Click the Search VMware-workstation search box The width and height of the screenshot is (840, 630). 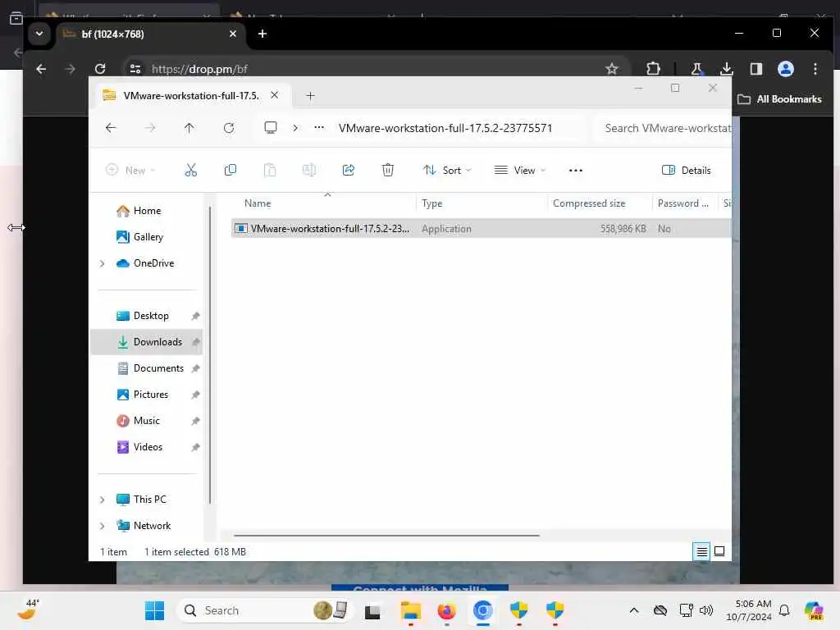click(663, 128)
